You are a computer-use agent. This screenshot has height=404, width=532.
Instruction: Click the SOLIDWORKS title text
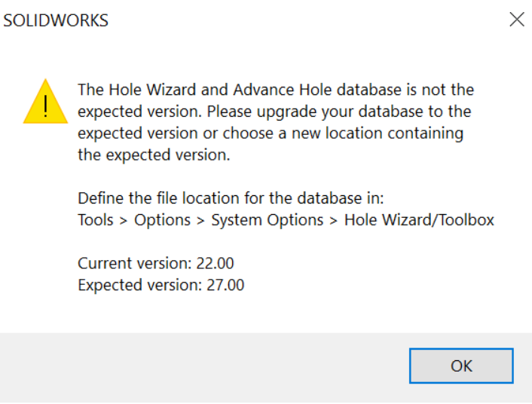click(x=56, y=21)
